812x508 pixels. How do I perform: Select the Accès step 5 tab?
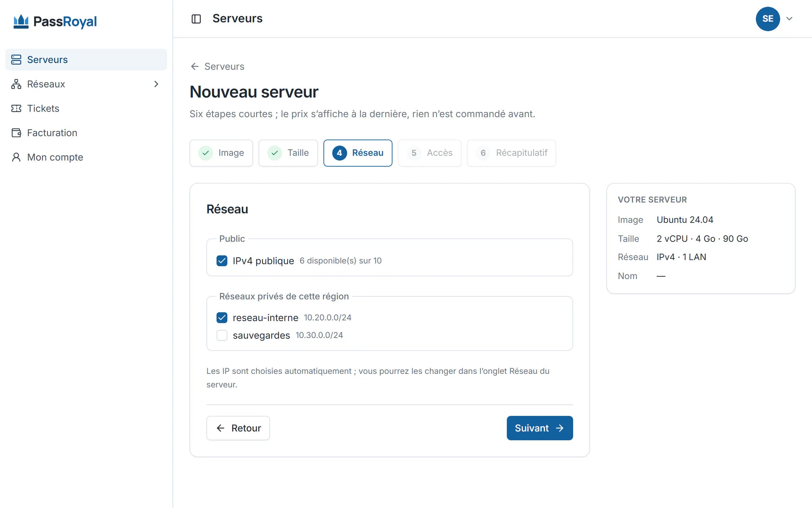[x=430, y=153]
